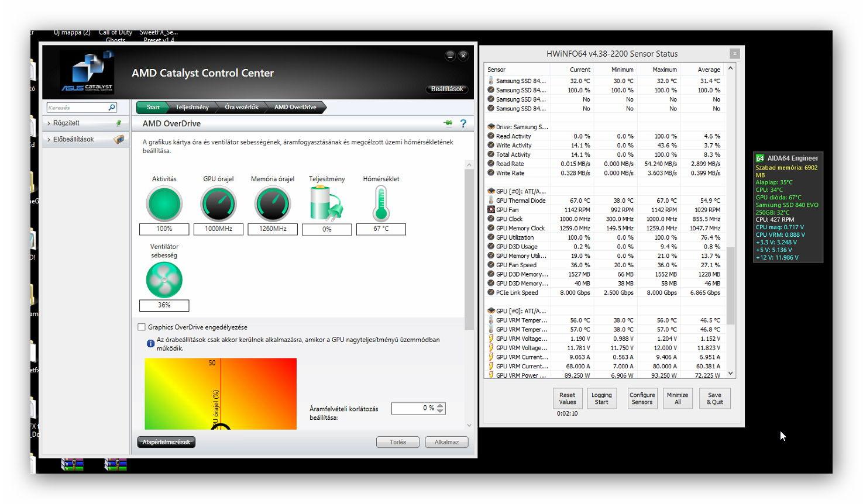Go to the Start breadcrumb tab

pos(153,107)
